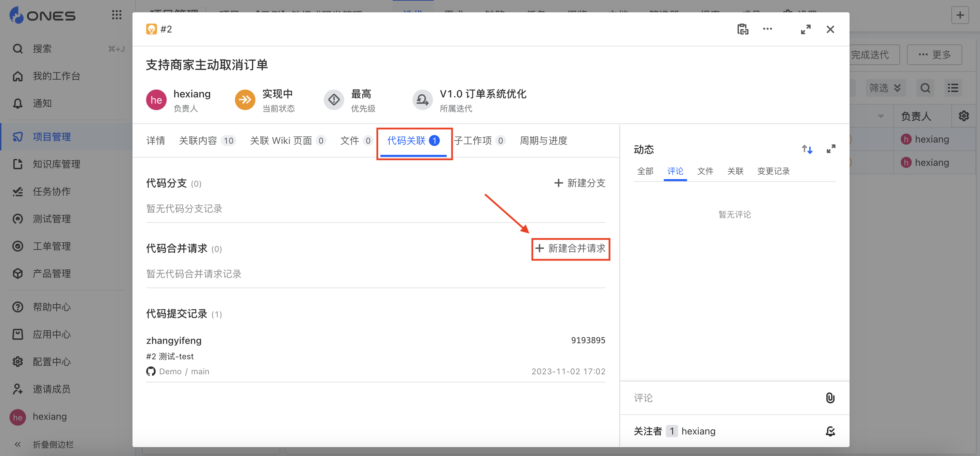Switch to the 详情 tab
The image size is (980, 456).
[x=156, y=140]
